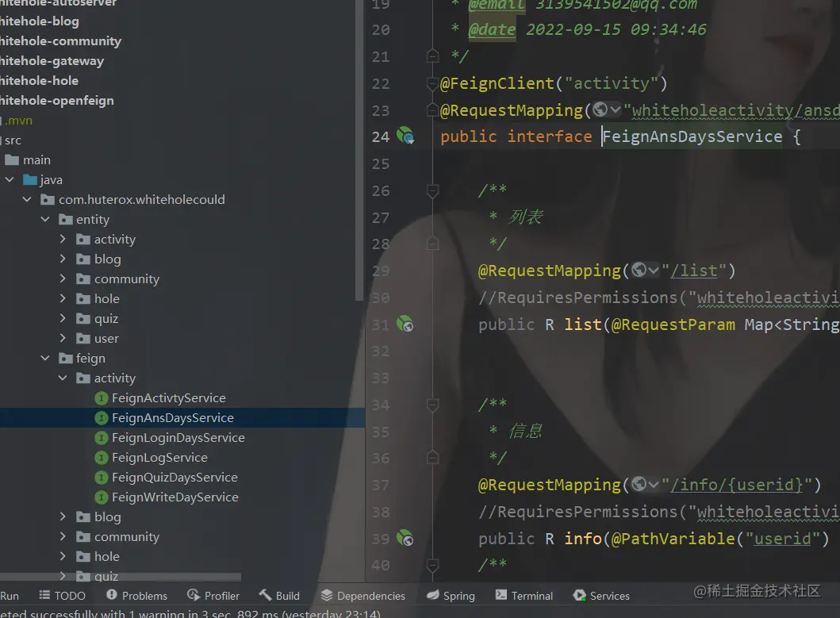Image resolution: width=840 pixels, height=618 pixels.
Task: Collapse feign activity package
Action: pos(63,378)
